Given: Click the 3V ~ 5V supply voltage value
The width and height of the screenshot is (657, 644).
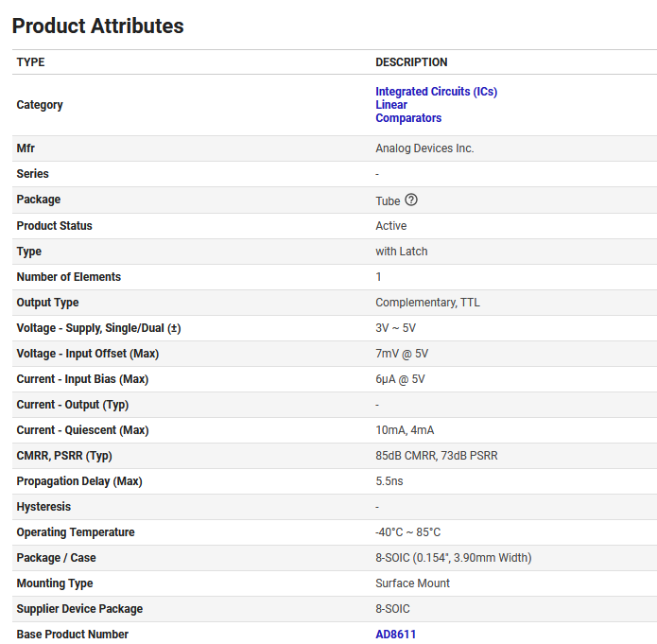Looking at the screenshot, I should pos(395,328).
